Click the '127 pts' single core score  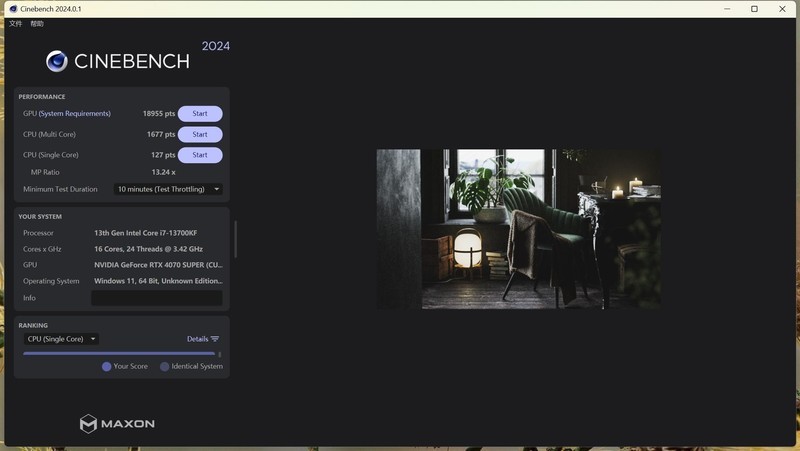[x=163, y=155]
